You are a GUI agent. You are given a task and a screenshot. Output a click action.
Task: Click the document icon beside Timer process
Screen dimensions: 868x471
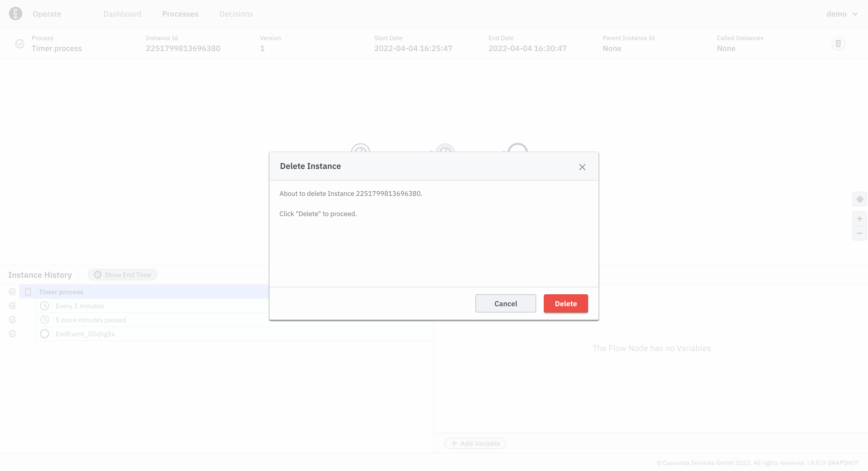28,291
